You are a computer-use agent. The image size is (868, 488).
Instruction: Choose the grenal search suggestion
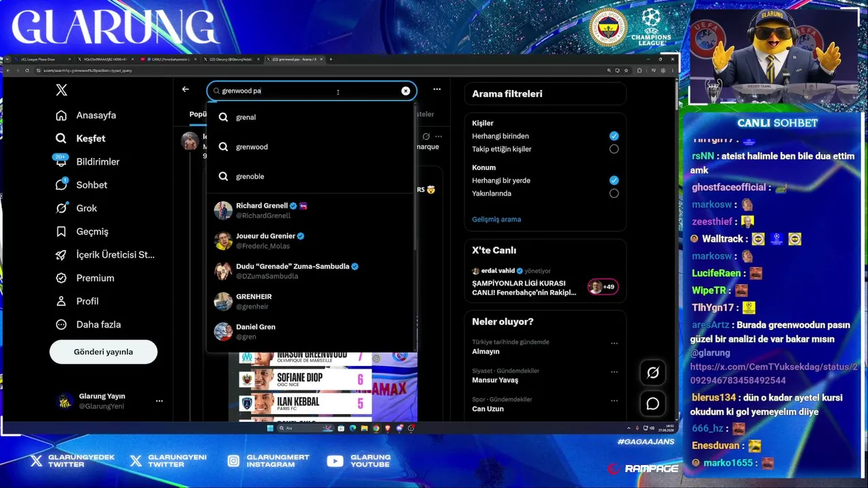tap(311, 117)
